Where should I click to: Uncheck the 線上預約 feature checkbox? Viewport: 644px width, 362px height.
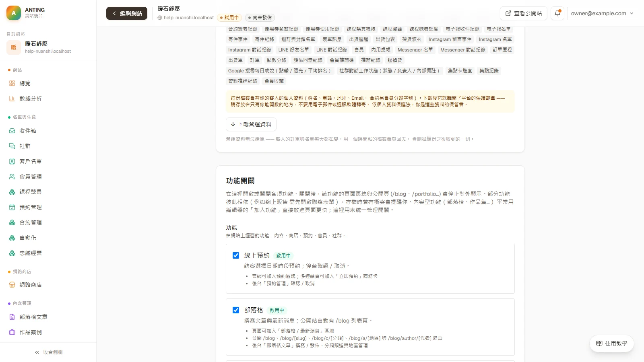tap(236, 255)
